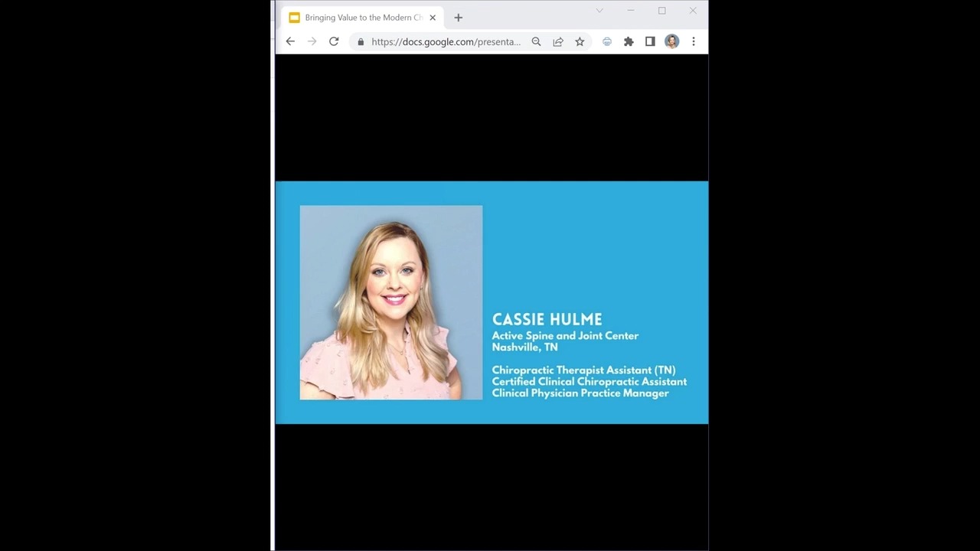Maximize the browser window

point(661,11)
